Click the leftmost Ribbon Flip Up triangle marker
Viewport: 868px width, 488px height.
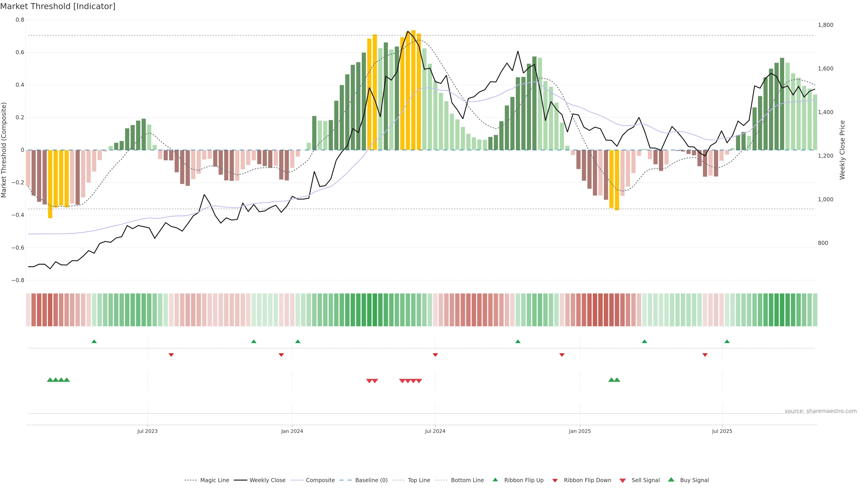pyautogui.click(x=94, y=342)
